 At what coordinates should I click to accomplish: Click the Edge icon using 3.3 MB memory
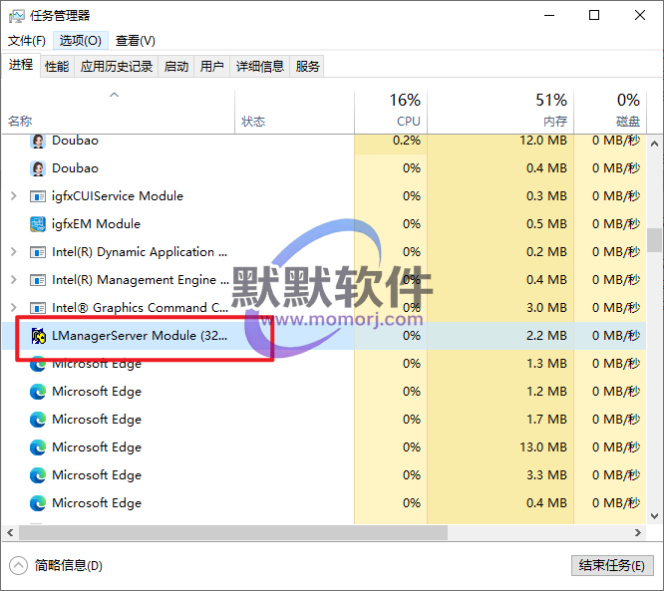click(x=38, y=475)
